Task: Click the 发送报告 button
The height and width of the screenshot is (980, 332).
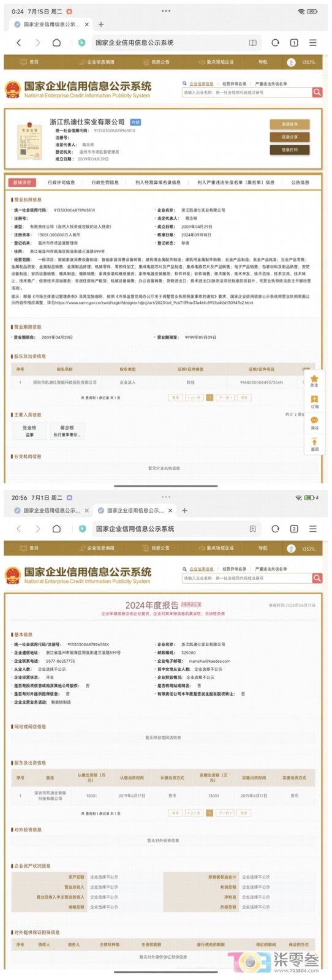Action: point(290,124)
